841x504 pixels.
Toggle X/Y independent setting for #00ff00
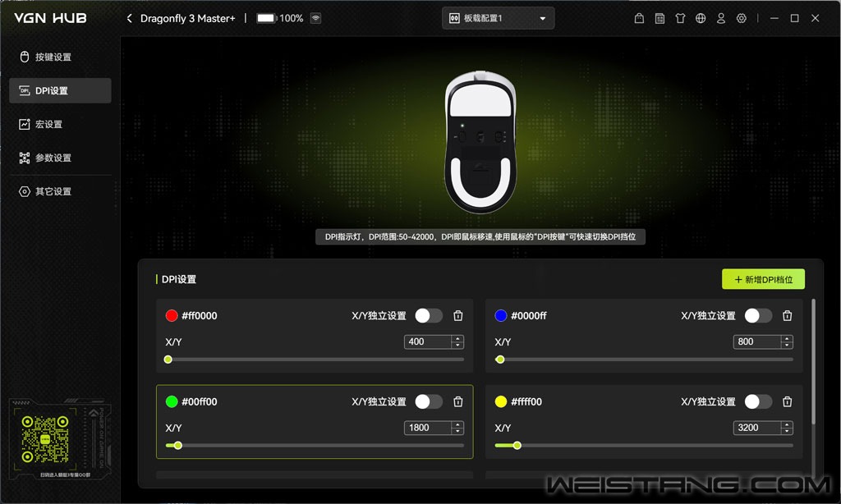tap(428, 401)
